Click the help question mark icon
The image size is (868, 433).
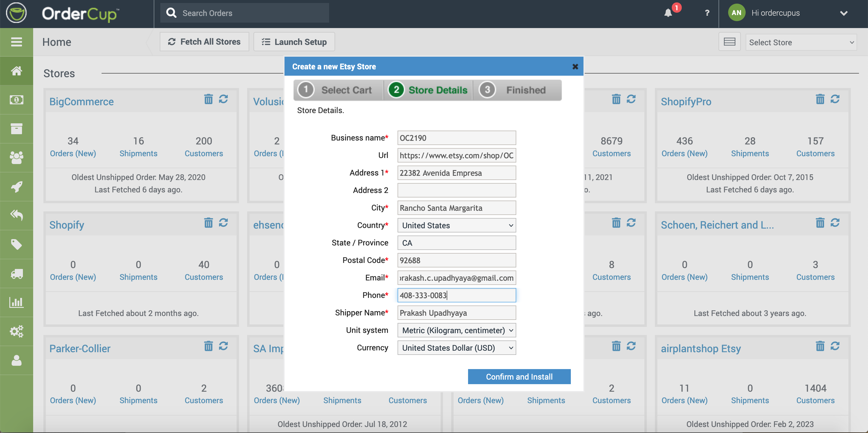[x=707, y=13]
